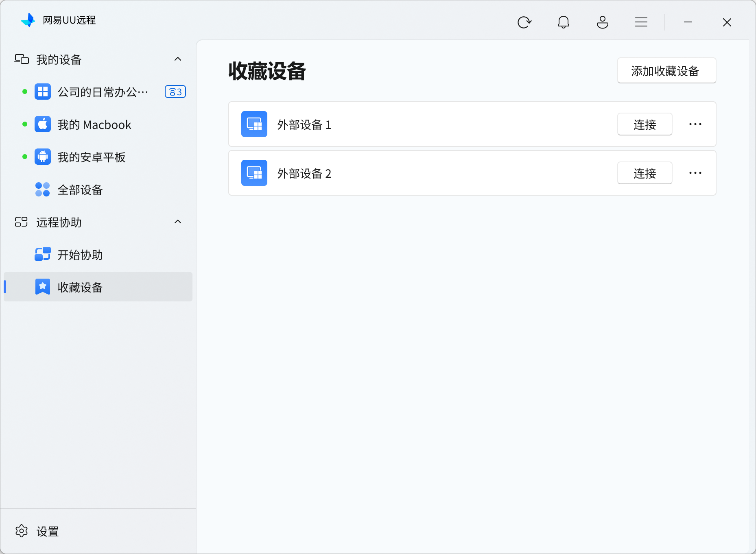
Task: Open more options for 外部设备 2
Action: tap(695, 173)
